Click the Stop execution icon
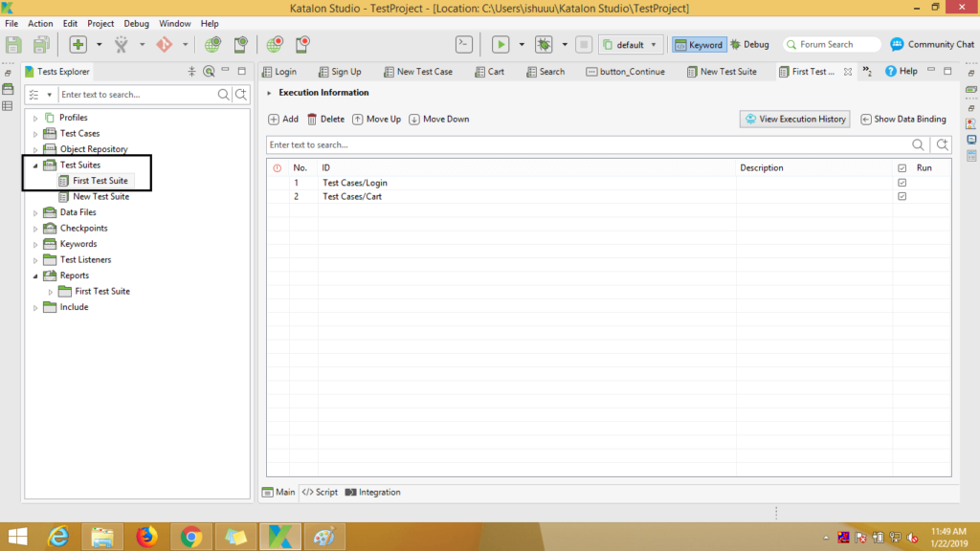980x551 pixels. coord(584,44)
